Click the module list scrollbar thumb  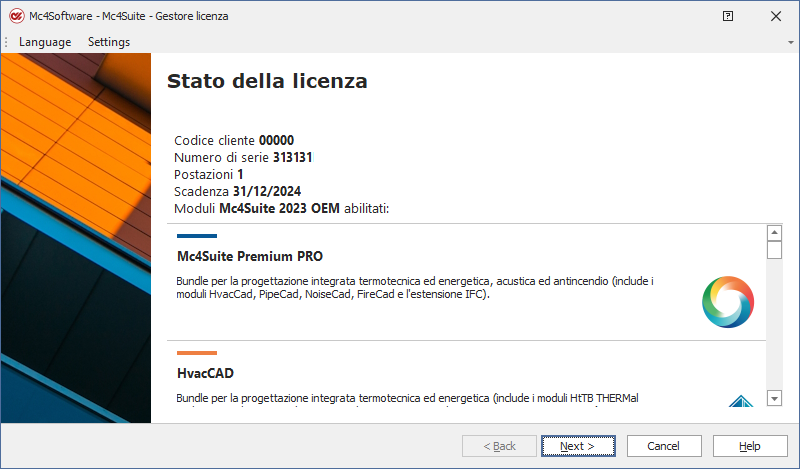click(x=774, y=250)
